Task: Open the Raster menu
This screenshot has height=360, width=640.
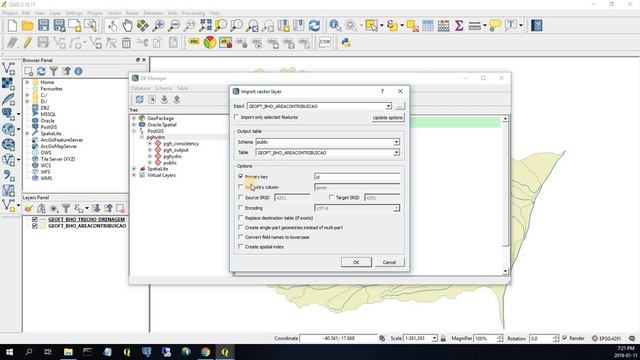Action: point(132,13)
